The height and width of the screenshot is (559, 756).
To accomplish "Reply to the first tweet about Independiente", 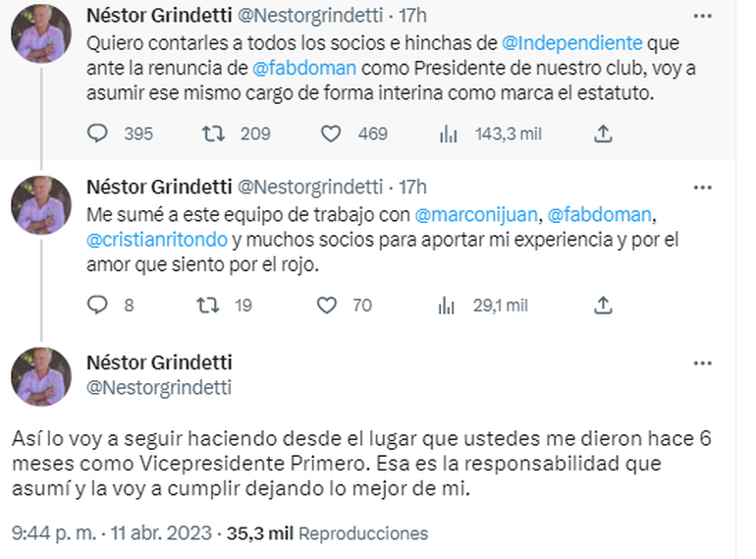I will pyautogui.click(x=97, y=134).
